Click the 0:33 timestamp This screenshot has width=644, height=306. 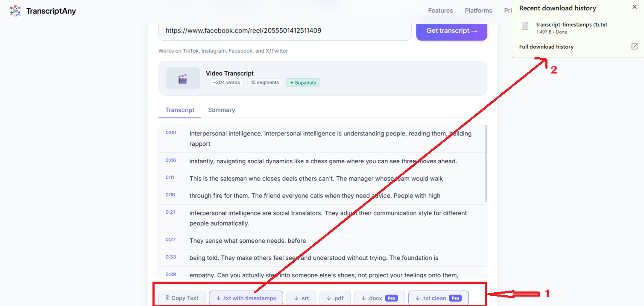171,257
